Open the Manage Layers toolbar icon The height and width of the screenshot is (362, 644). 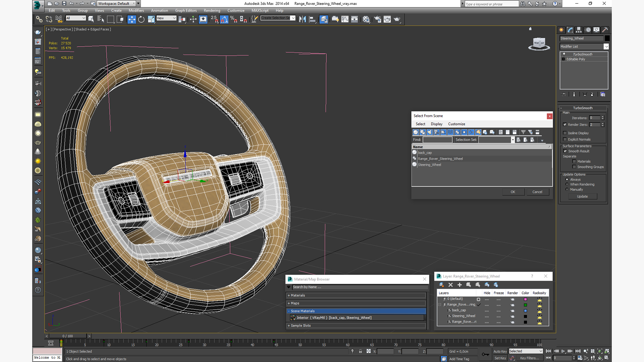tap(324, 19)
